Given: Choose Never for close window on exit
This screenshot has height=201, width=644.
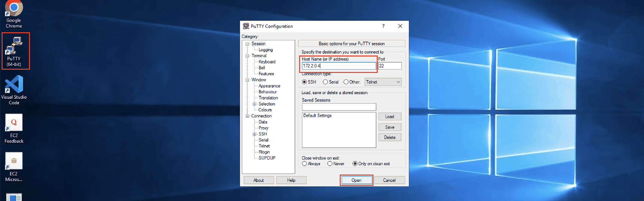Looking at the screenshot, I should click(x=330, y=164).
